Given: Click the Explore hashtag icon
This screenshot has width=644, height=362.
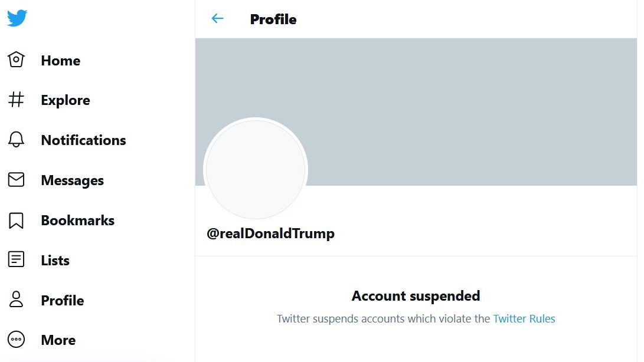Looking at the screenshot, I should [x=17, y=100].
